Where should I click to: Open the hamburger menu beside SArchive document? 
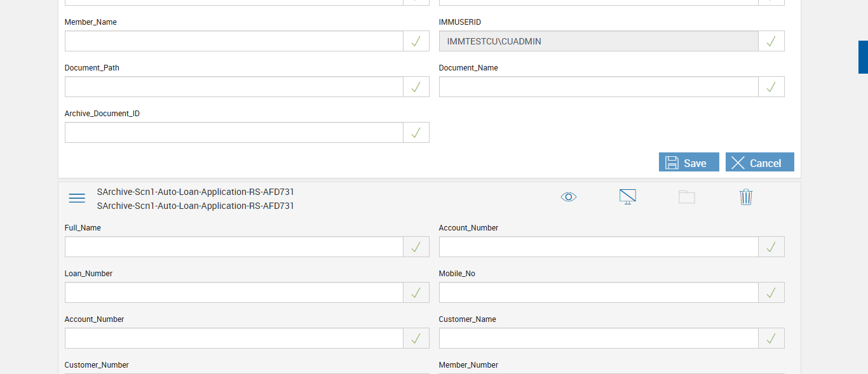77,198
